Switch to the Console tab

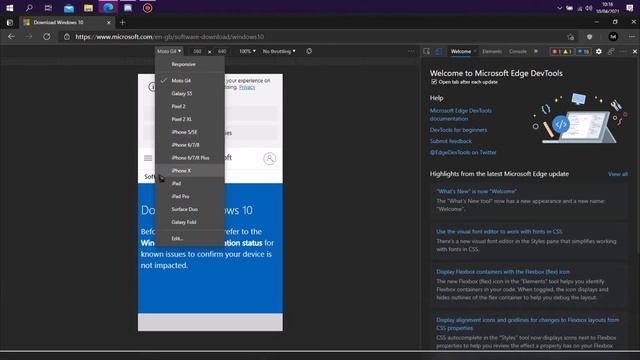[518, 51]
